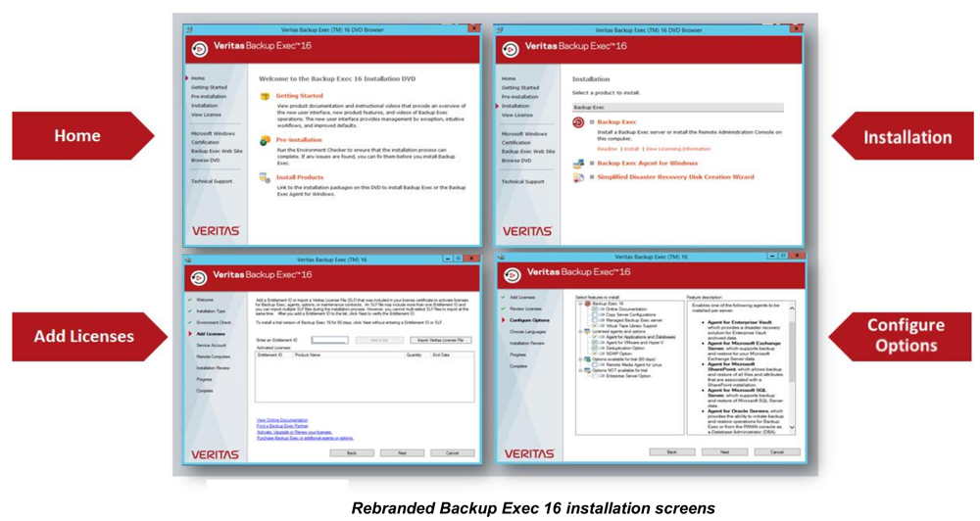Open the Find a Backup Exec Partner link
The width and height of the screenshot is (980, 521).
pyautogui.click(x=282, y=426)
